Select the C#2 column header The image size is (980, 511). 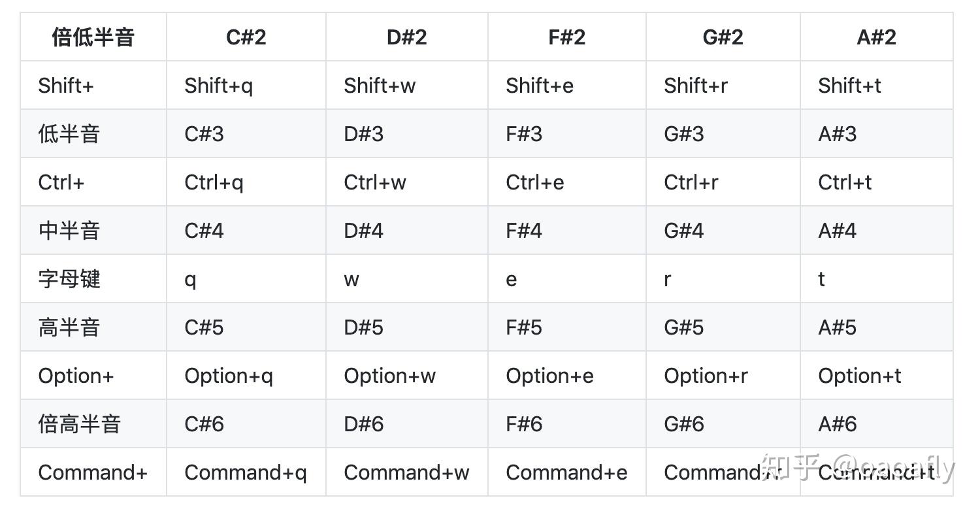tap(246, 37)
